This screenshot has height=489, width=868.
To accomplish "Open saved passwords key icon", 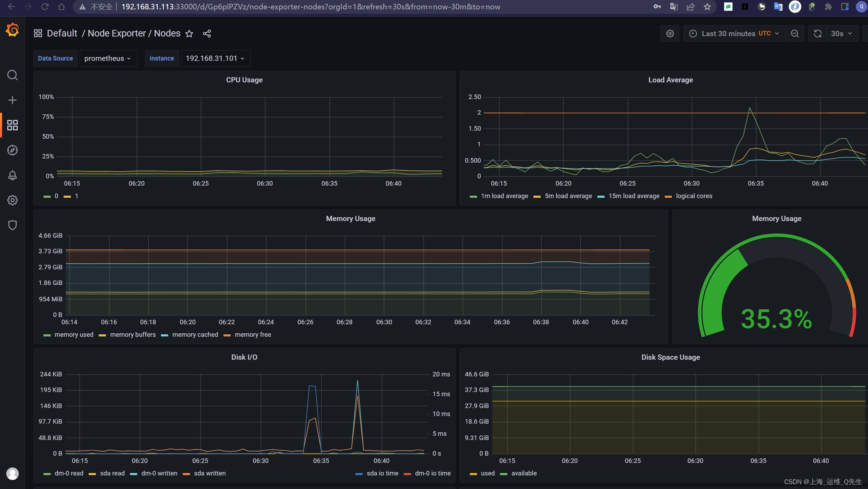I will point(657,7).
